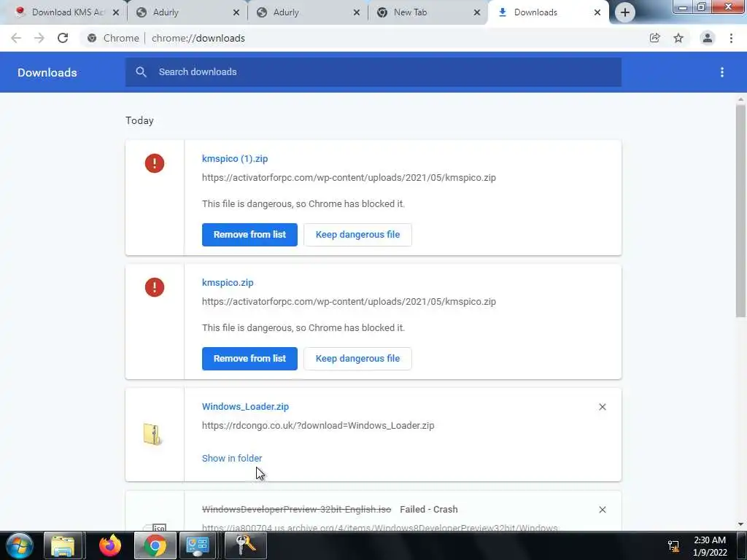Click the Search downloads field
This screenshot has width=747, height=560.
(373, 72)
